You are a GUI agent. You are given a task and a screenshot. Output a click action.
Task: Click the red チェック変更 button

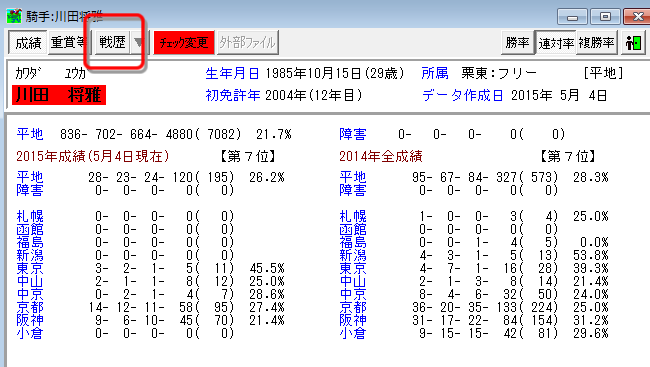coord(184,43)
